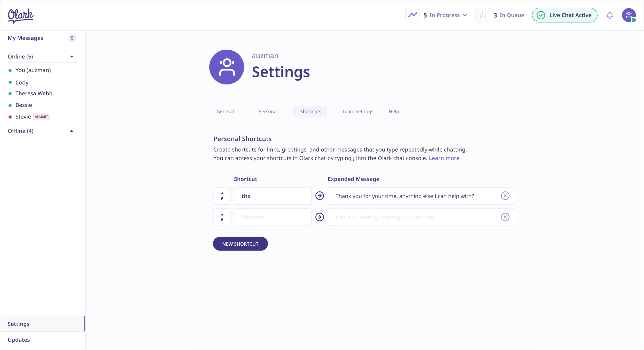The image size is (644, 350).
Task: Click the Learn more link
Action: click(x=444, y=158)
